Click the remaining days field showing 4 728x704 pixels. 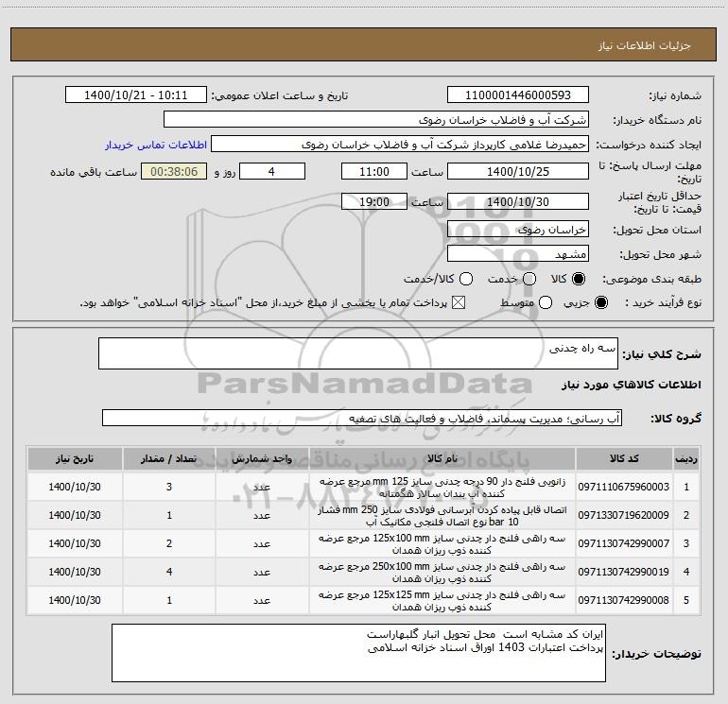(272, 171)
